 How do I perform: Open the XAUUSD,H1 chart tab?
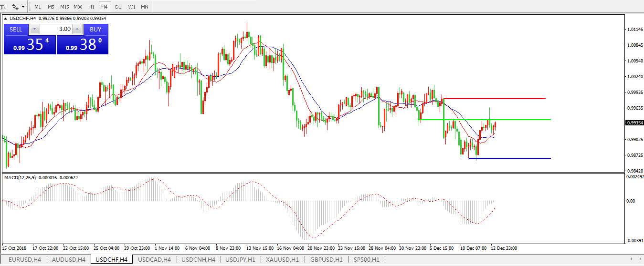point(283,260)
